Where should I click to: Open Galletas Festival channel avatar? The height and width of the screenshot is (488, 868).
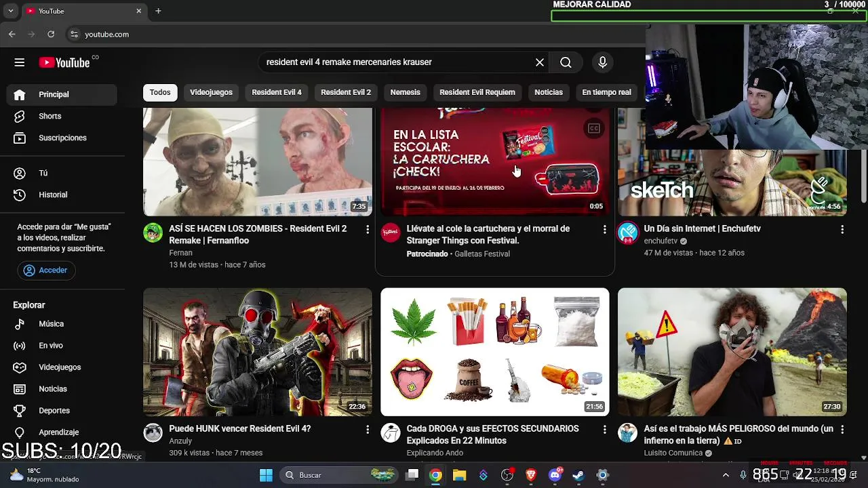[x=391, y=233]
